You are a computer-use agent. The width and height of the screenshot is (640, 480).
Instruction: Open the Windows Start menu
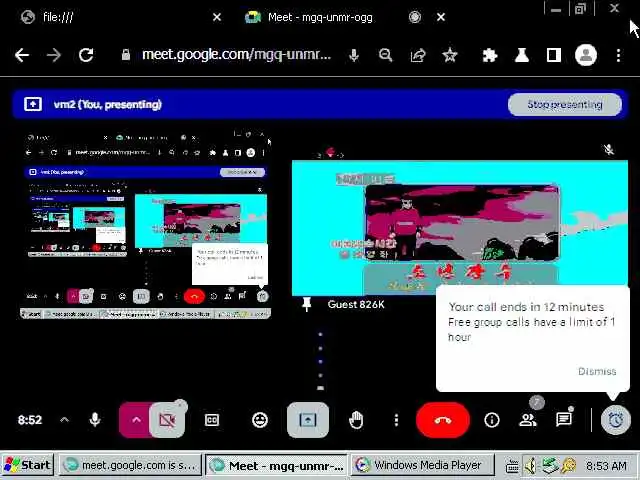pos(27,465)
